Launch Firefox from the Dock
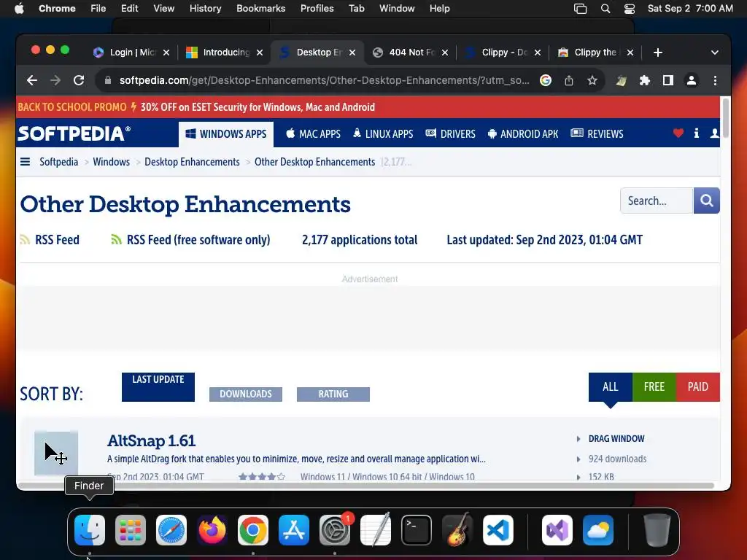The image size is (747, 560). (x=212, y=530)
